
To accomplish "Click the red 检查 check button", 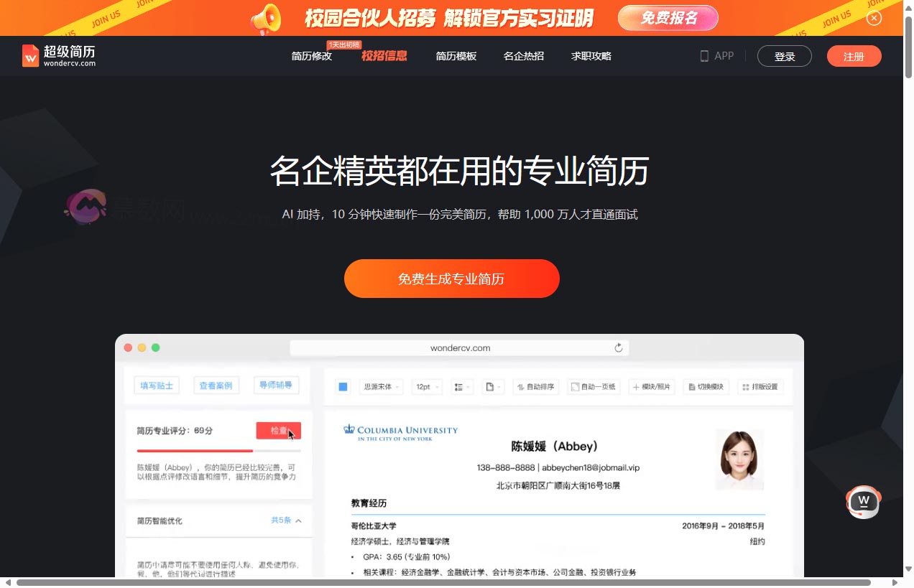I will coord(278,429).
